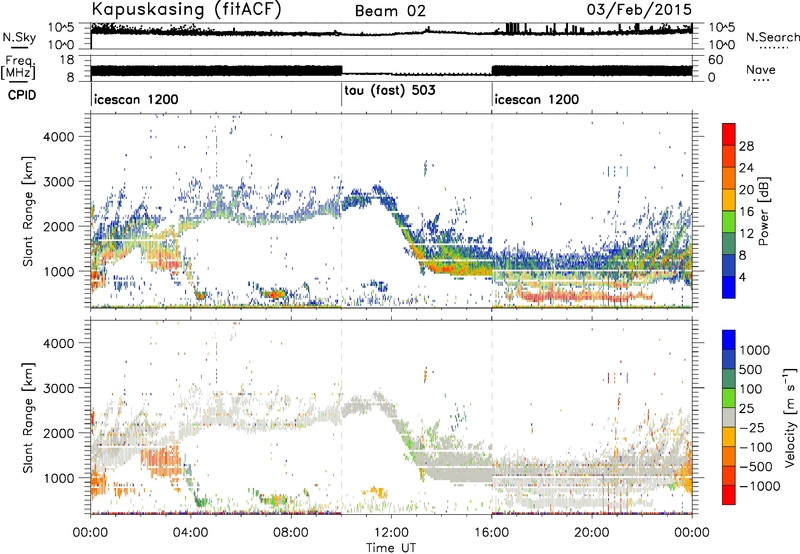Click the 10:00 dashed CPID boundary in power panel

pyautogui.click(x=341, y=211)
